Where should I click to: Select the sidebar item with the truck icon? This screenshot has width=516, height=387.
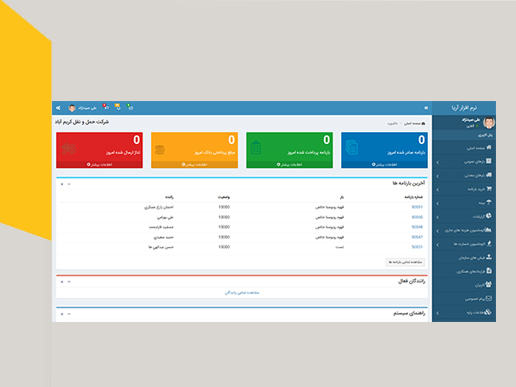point(464,175)
